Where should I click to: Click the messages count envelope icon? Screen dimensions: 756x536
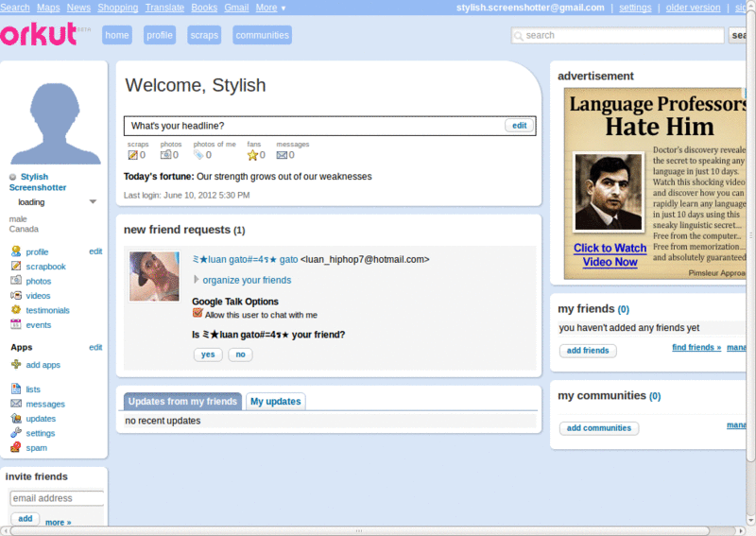[282, 155]
